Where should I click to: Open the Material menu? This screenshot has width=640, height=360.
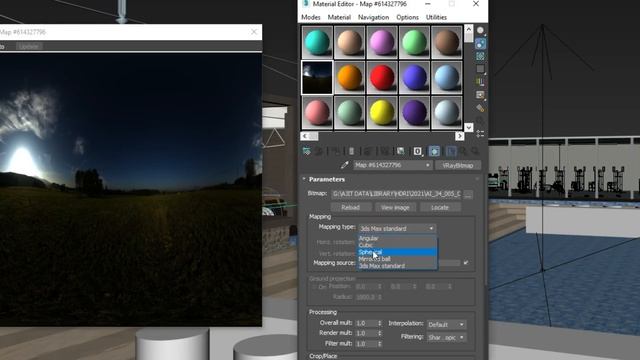pos(339,17)
